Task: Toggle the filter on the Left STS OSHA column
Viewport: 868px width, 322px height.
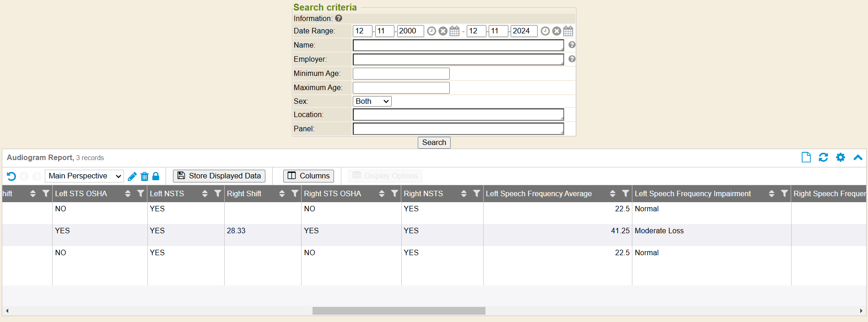Action: click(x=140, y=194)
